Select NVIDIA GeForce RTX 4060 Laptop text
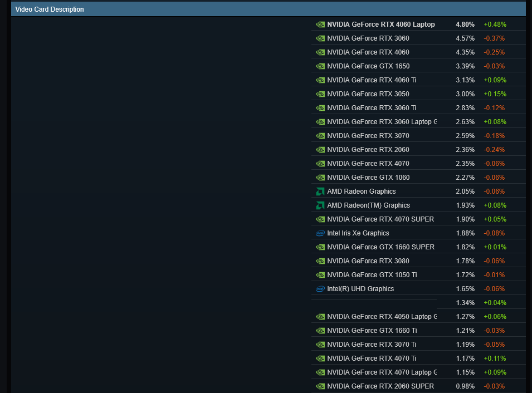This screenshot has width=532, height=393. (x=381, y=24)
